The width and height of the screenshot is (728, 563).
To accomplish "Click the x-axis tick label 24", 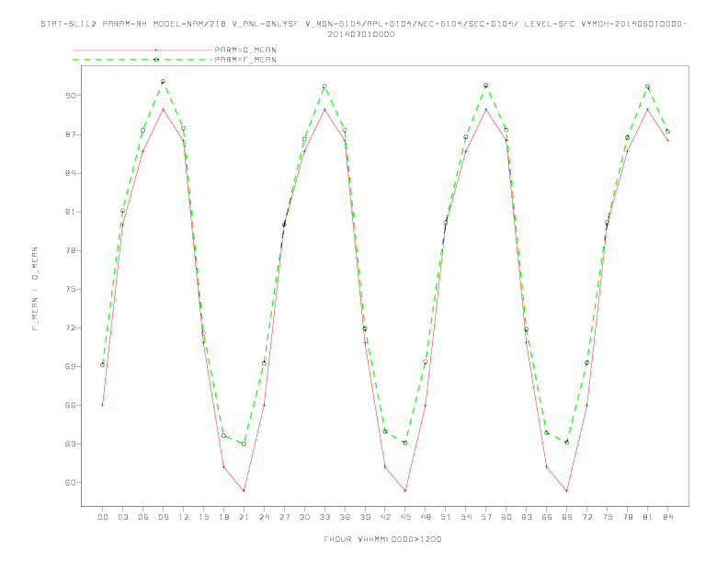I will point(264,517).
